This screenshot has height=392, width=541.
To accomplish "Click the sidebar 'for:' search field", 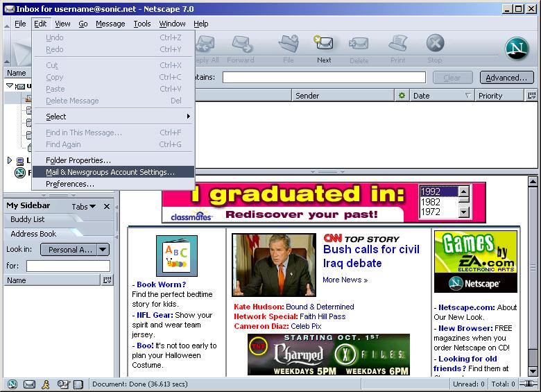I will coord(68,266).
